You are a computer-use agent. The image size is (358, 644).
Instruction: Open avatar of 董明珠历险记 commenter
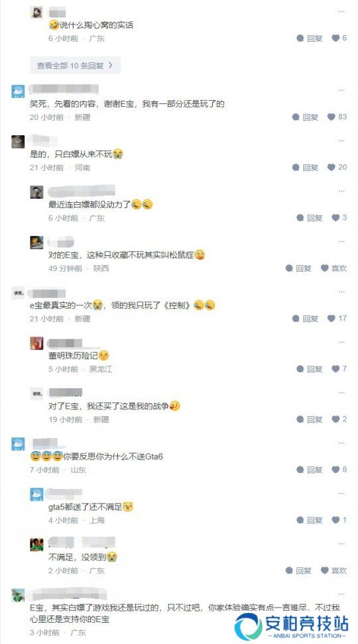pyautogui.click(x=36, y=343)
